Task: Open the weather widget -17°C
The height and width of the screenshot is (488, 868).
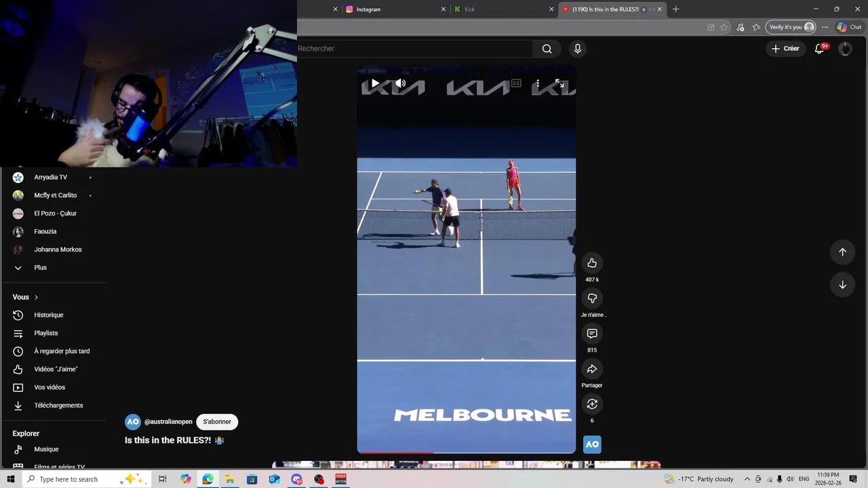Action: 700,479
